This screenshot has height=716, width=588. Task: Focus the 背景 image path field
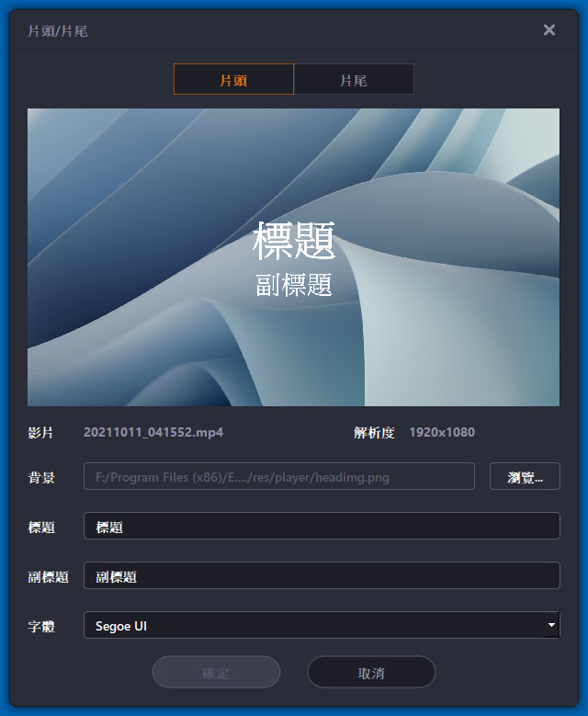279,476
